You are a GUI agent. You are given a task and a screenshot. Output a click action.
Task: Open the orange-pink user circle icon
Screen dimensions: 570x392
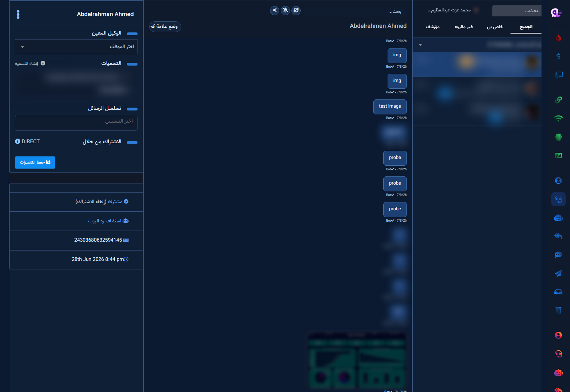click(558, 335)
